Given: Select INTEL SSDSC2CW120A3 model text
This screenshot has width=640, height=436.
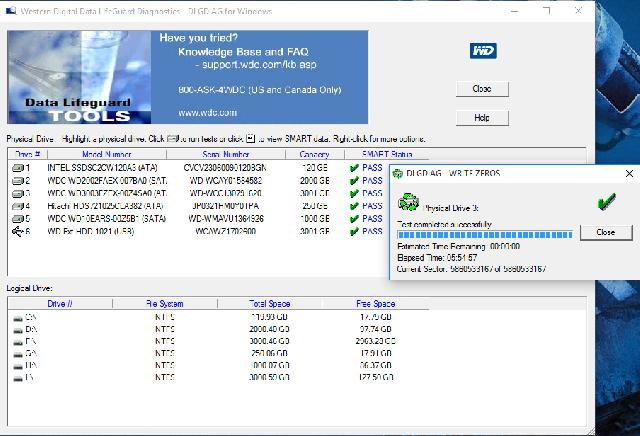Looking at the screenshot, I should (x=102, y=168).
